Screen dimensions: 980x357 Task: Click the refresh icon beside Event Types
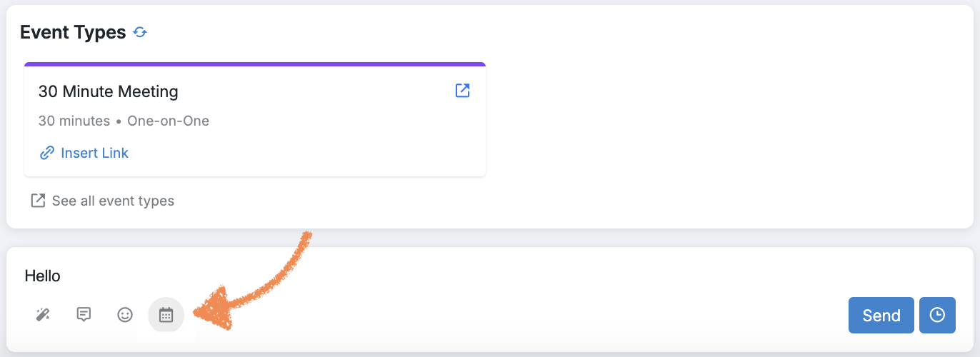coord(141,32)
